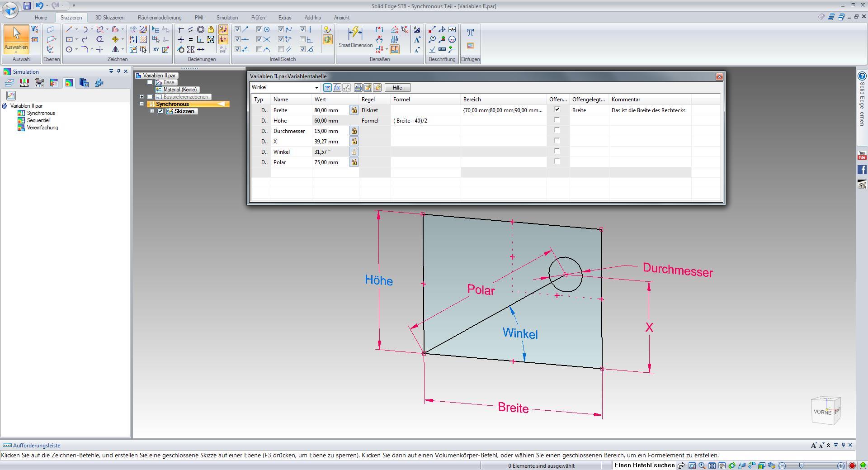Select the Line drawing tool
Image resolution: width=868 pixels, height=470 pixels.
[x=69, y=29]
